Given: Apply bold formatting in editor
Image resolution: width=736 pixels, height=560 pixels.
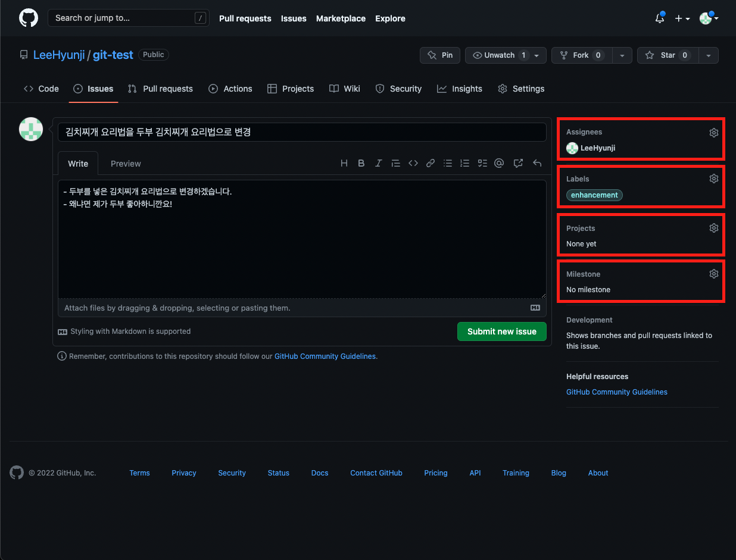Looking at the screenshot, I should coord(361,163).
